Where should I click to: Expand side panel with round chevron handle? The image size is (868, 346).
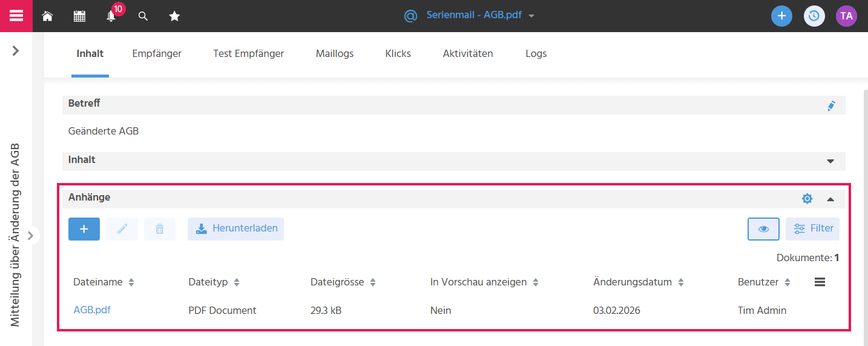(x=30, y=236)
